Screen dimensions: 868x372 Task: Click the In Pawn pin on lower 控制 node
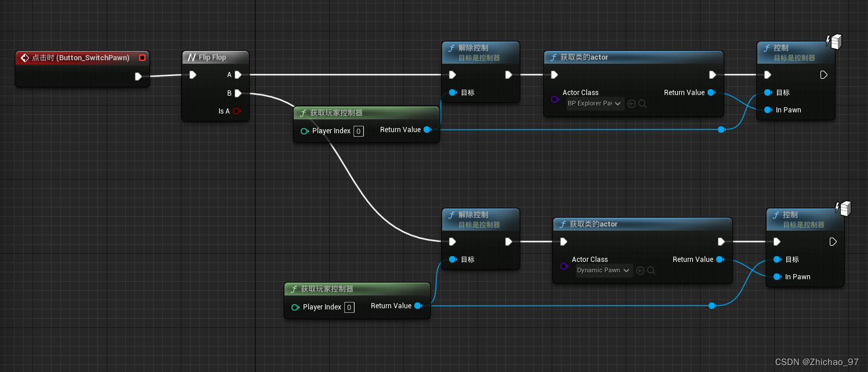pyautogui.click(x=778, y=276)
